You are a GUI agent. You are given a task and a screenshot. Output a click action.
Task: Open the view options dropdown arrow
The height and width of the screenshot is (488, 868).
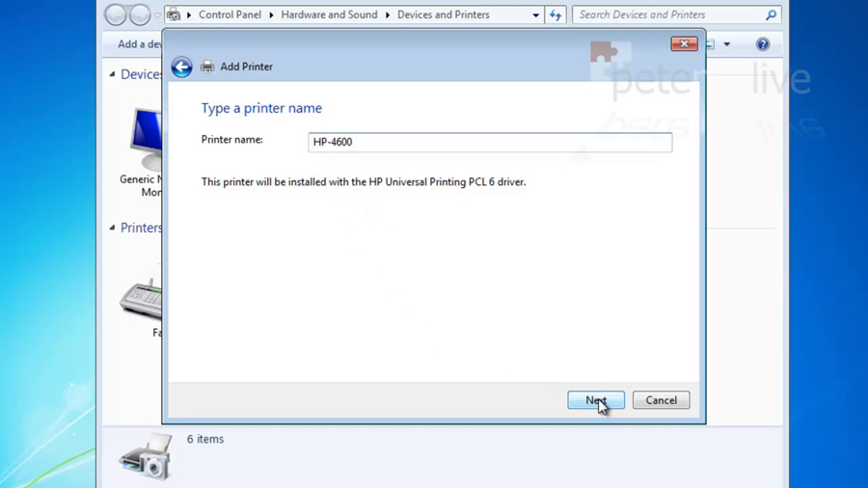pyautogui.click(x=727, y=44)
